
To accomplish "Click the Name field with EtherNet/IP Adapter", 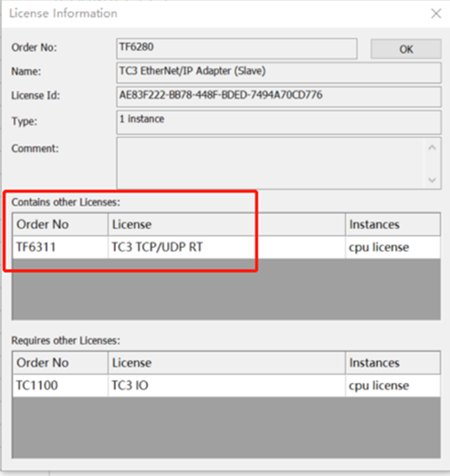I will 278,73.
